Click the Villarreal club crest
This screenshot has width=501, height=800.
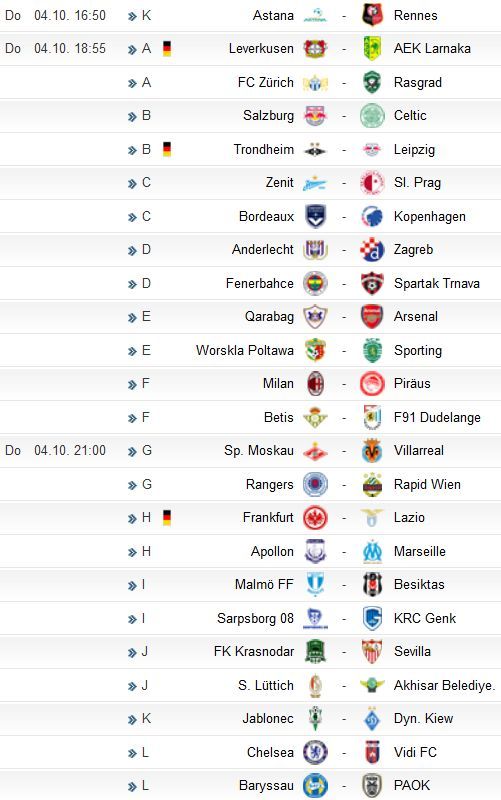click(x=372, y=451)
